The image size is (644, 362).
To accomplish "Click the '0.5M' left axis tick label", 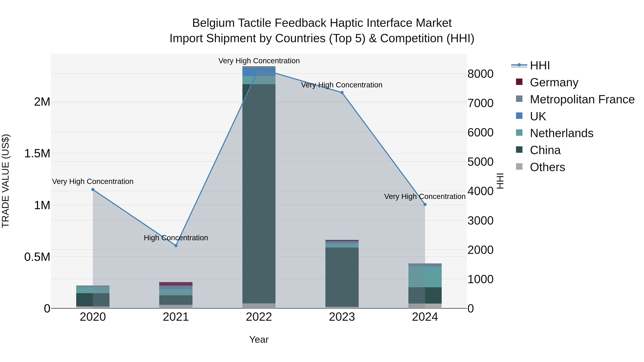I will point(37,257).
